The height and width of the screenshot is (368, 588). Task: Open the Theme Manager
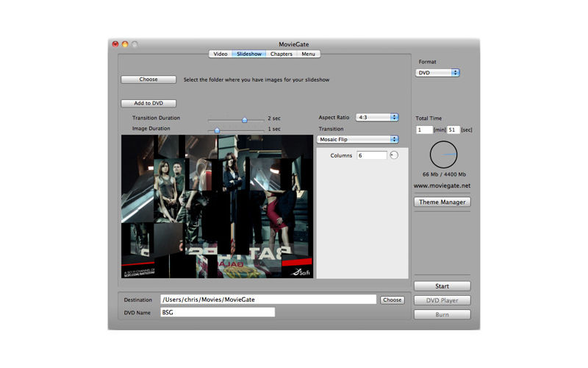click(442, 202)
